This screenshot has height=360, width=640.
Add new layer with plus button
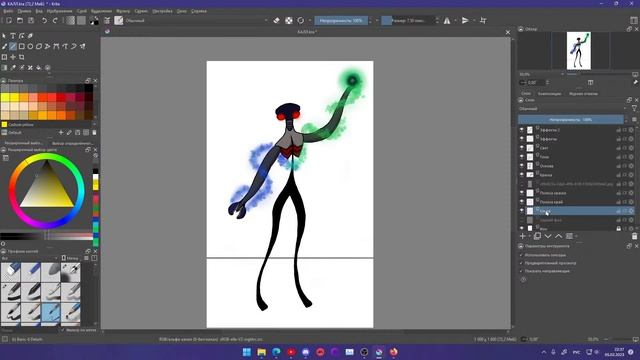pos(522,236)
